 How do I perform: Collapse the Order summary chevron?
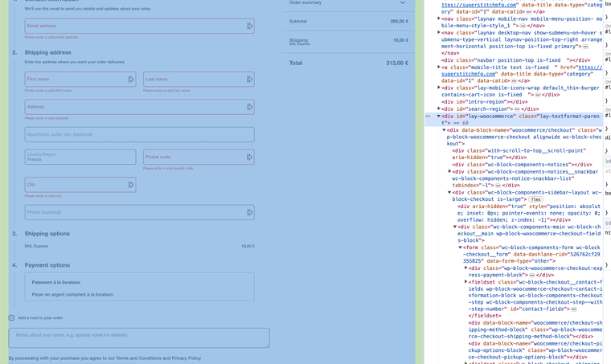tap(403, 3)
